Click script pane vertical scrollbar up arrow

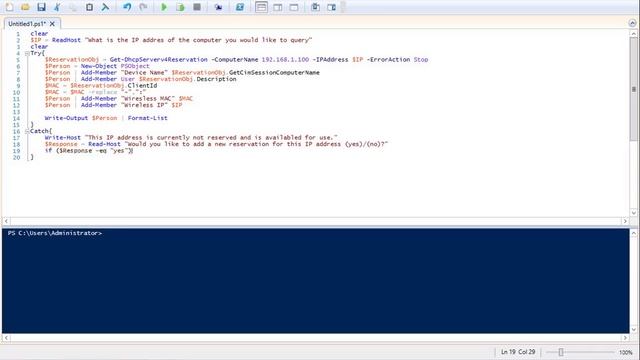633,33
